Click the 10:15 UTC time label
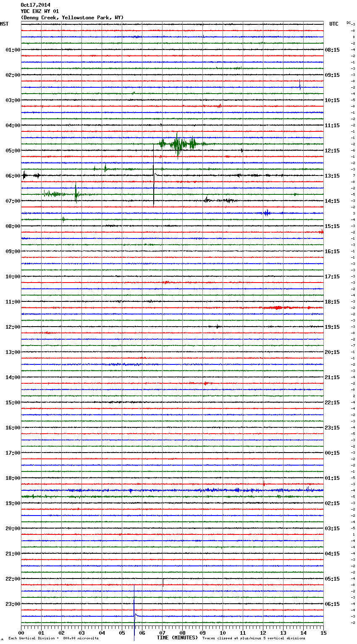Viewport: 357px width, 644px height. pos(332,100)
